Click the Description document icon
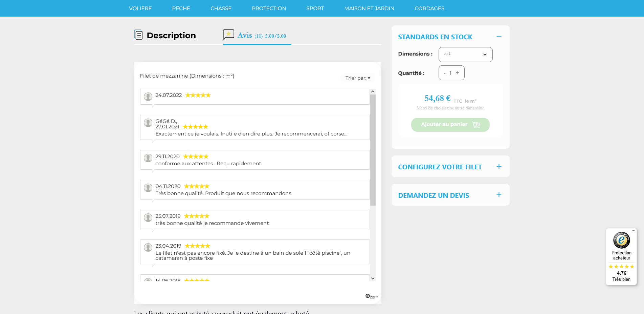 click(139, 35)
